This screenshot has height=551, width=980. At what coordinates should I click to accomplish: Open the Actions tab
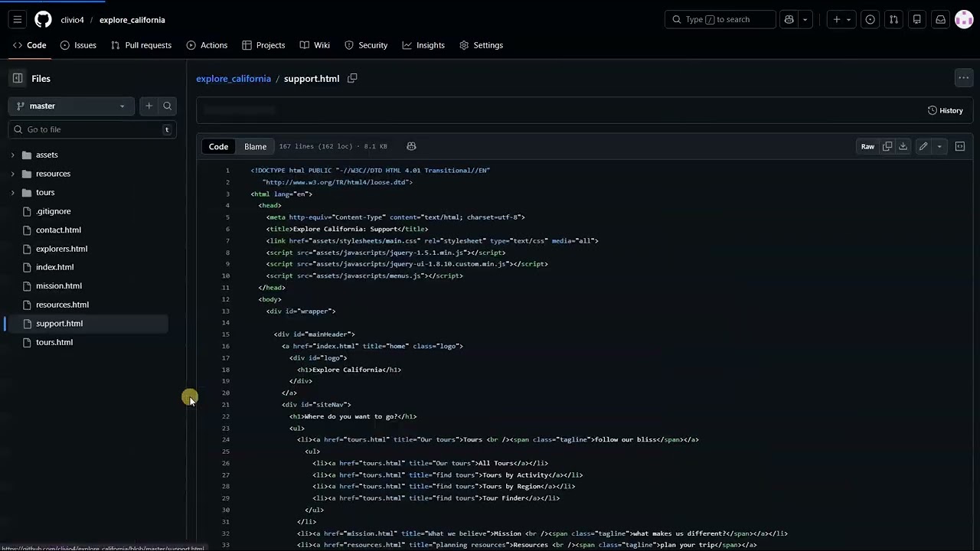[207, 45]
